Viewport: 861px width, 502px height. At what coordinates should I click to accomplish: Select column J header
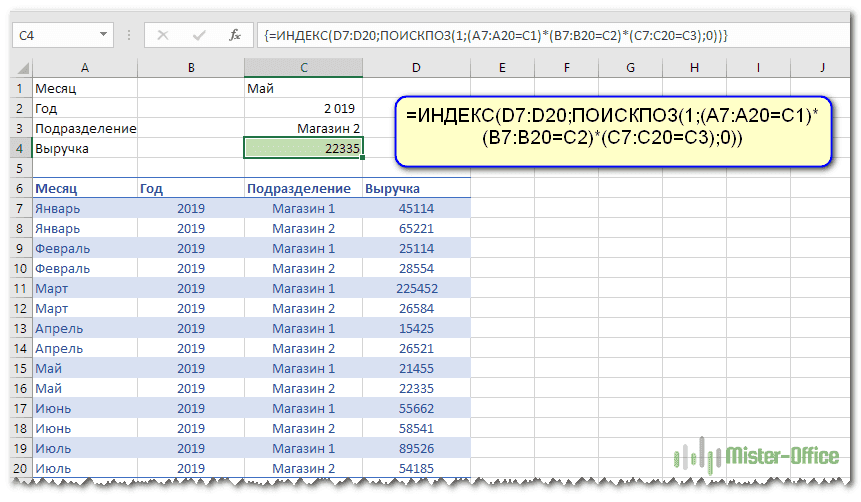pyautogui.click(x=820, y=68)
